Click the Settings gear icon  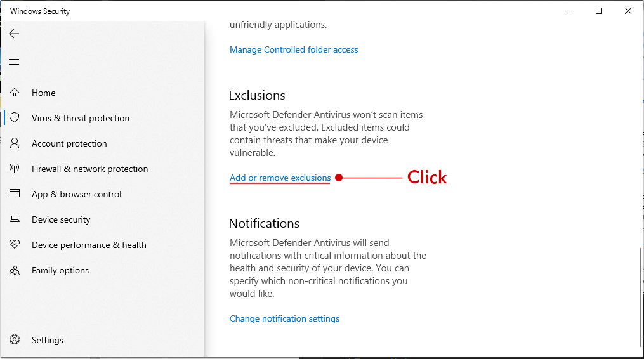15,340
